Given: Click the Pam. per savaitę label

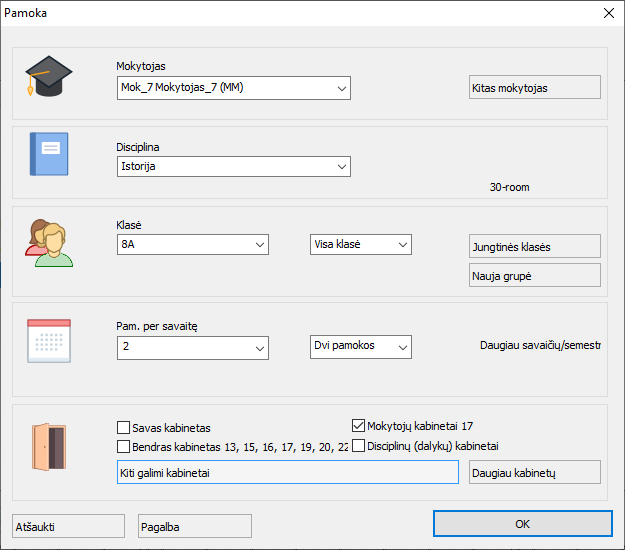Looking at the screenshot, I should (157, 326).
